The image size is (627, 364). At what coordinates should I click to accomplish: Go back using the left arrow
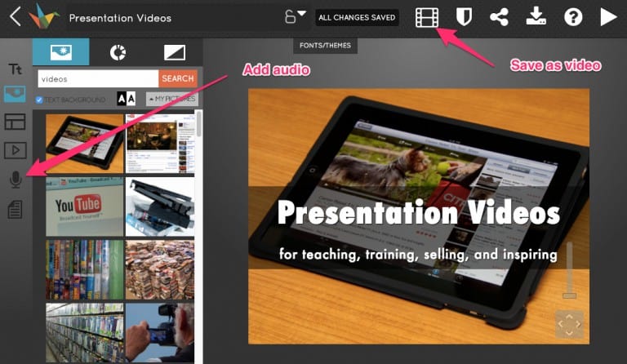pos(15,17)
